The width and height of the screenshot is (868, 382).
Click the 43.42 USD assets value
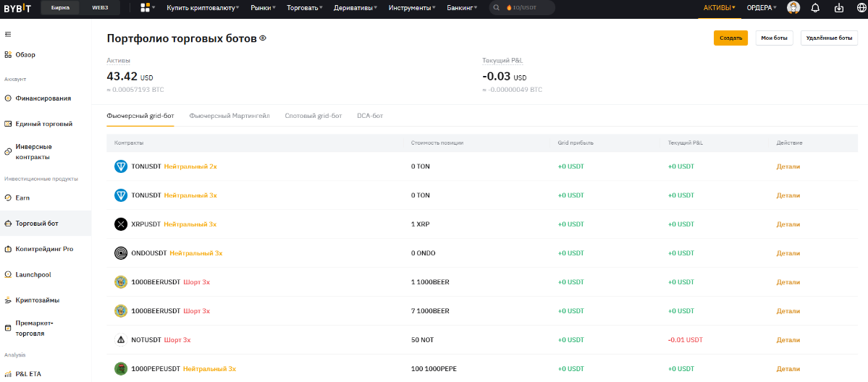(130, 77)
